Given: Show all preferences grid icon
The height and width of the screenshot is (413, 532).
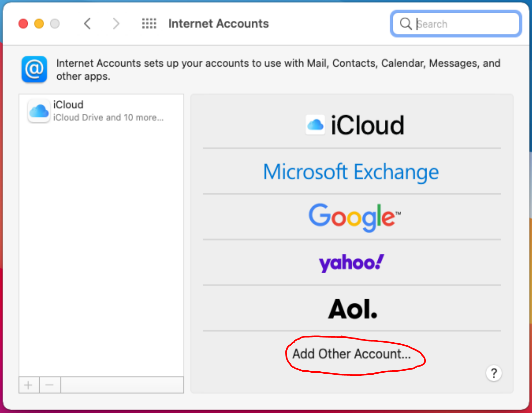Looking at the screenshot, I should click(x=149, y=24).
